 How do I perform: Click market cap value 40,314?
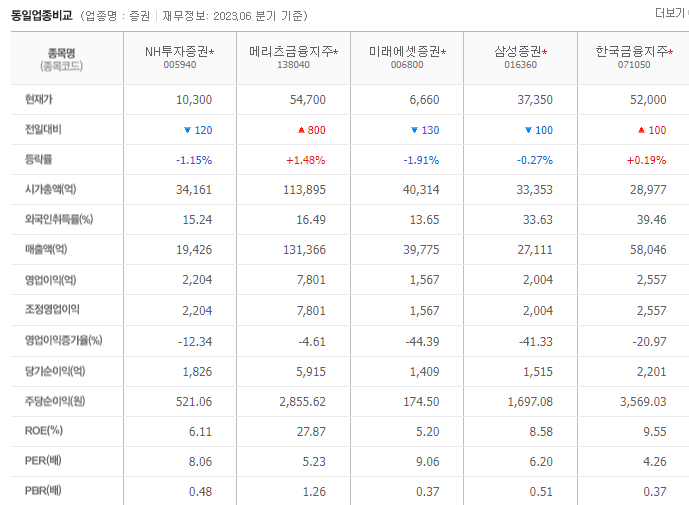[x=421, y=190]
